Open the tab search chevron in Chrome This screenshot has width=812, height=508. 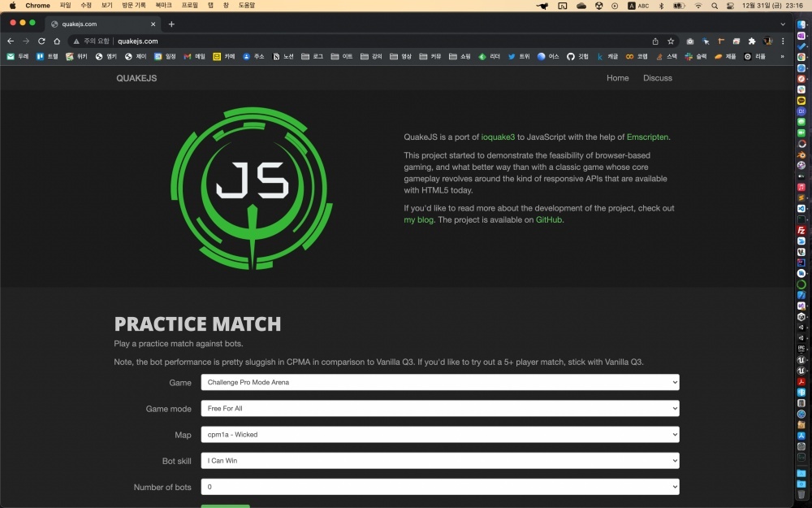(783, 24)
